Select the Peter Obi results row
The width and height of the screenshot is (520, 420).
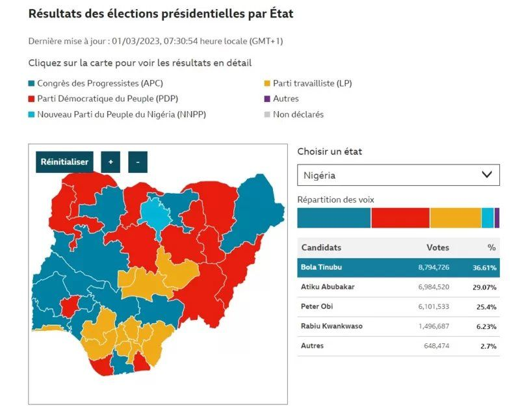click(398, 306)
